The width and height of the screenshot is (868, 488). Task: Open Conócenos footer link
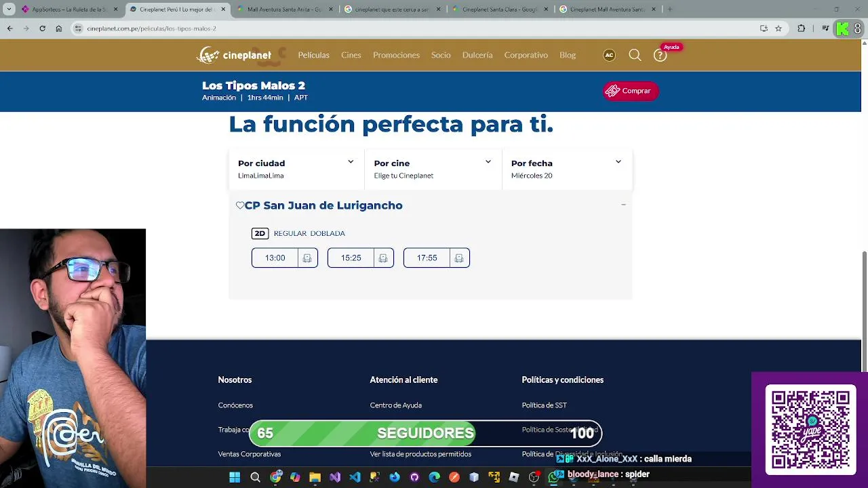pyautogui.click(x=235, y=405)
